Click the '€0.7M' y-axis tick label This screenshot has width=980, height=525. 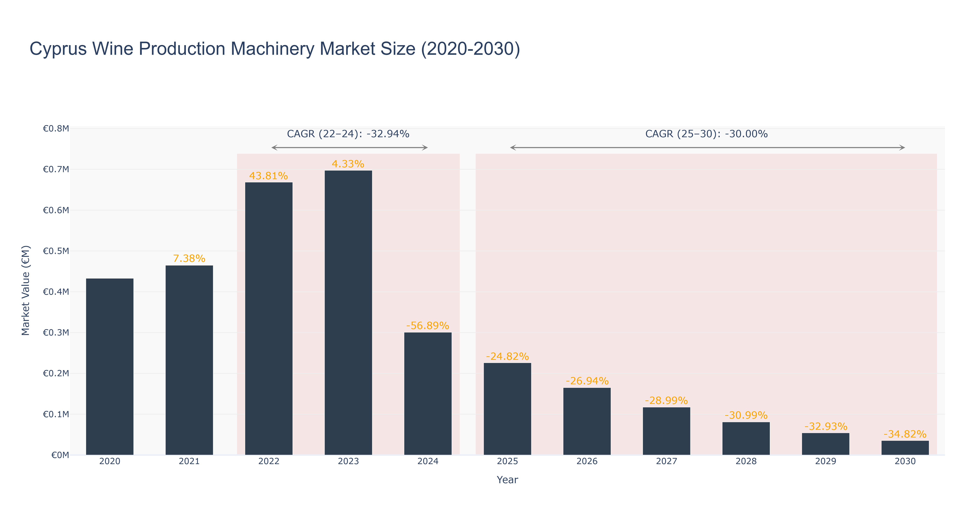(56, 169)
